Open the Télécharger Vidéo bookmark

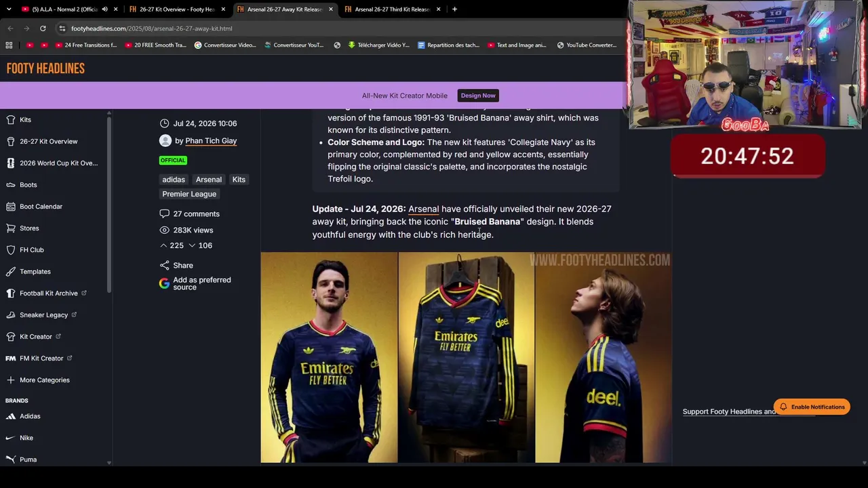click(378, 45)
